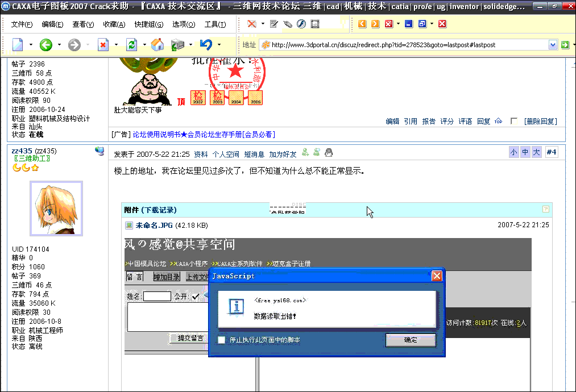
Task: Open dropdown next to blue restore-tab icon
Action: (x=432, y=24)
